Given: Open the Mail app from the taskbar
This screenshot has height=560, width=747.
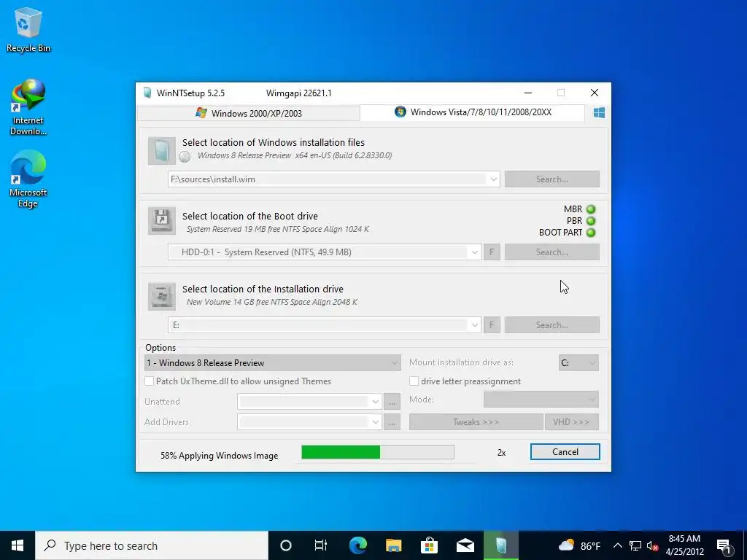Looking at the screenshot, I should pos(465,545).
